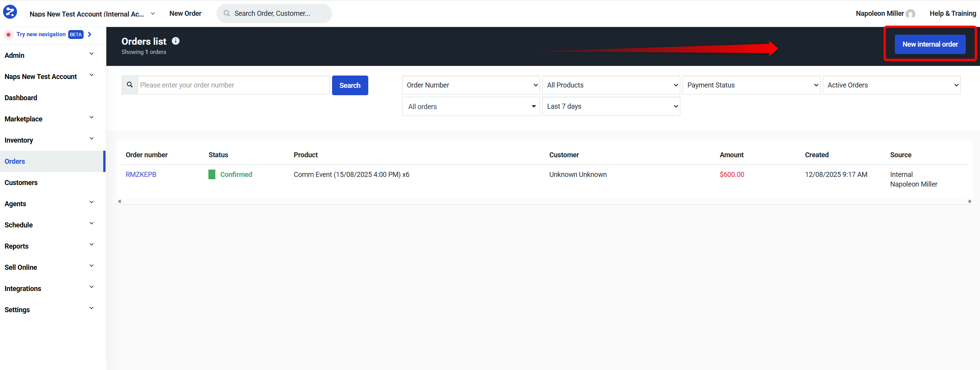Switch to the Dashboard section
980x370 pixels.
click(21, 98)
